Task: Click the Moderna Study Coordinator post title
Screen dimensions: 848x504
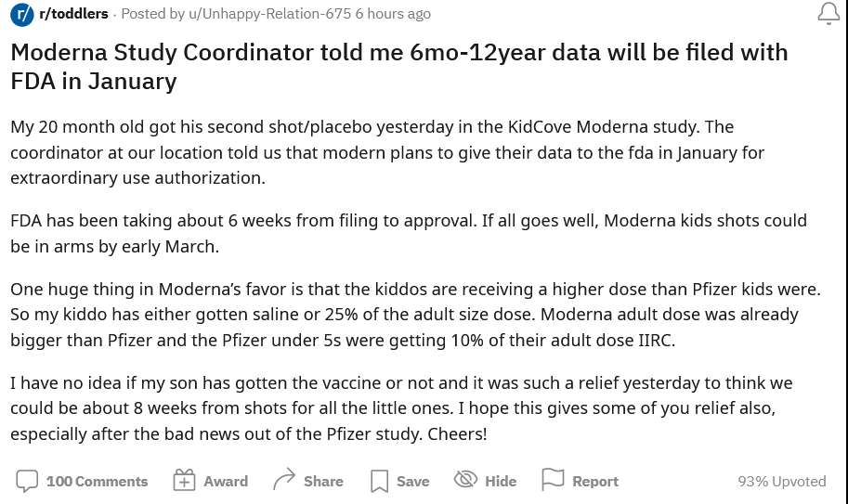Action: pos(399,67)
